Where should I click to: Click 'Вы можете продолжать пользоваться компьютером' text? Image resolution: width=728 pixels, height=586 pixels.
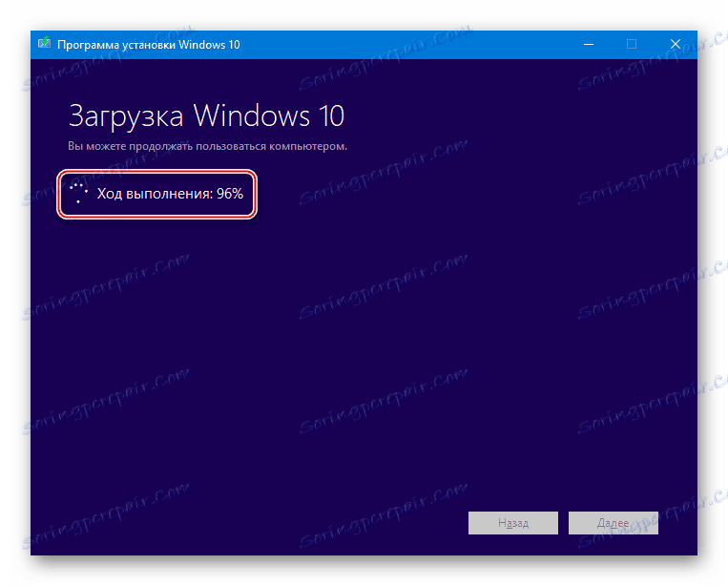[x=208, y=146]
